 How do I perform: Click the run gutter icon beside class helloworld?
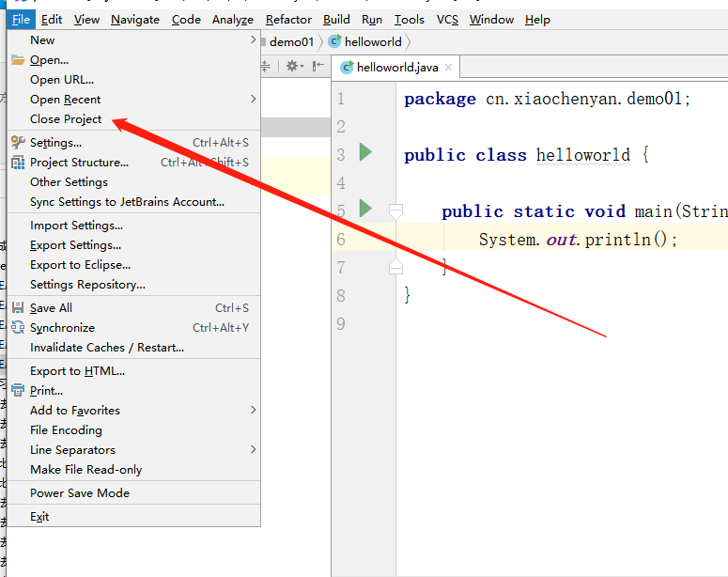365,152
